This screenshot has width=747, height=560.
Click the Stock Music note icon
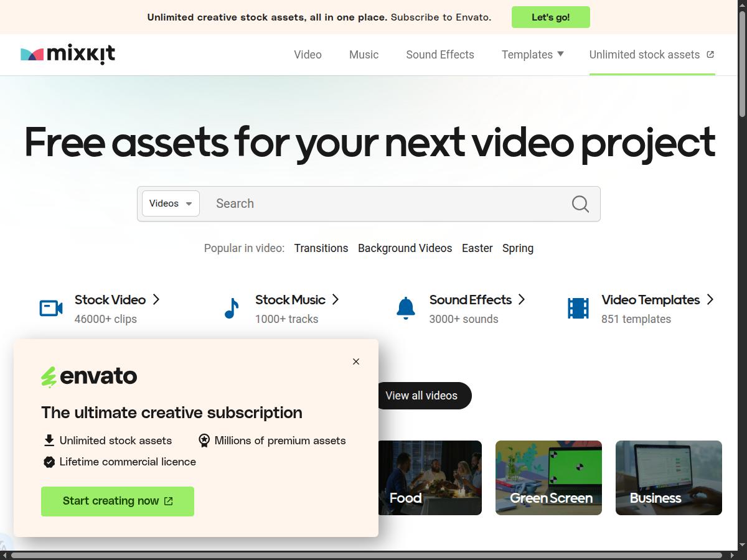(232, 308)
